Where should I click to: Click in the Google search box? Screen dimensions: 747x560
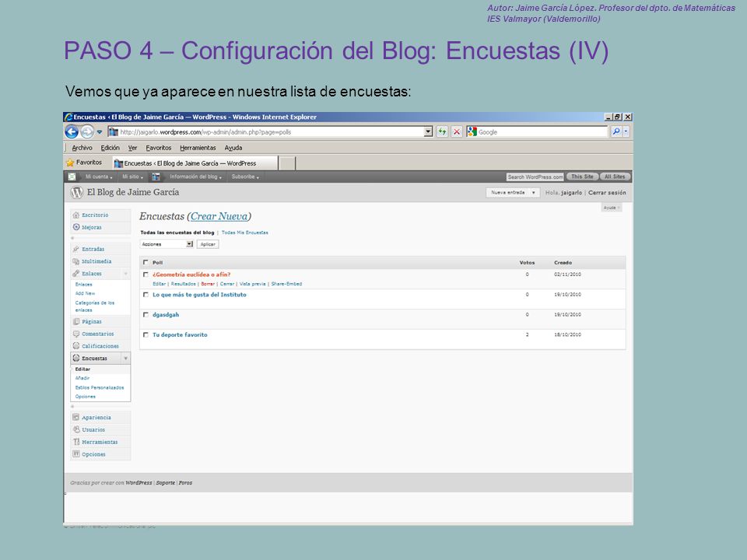tap(542, 132)
